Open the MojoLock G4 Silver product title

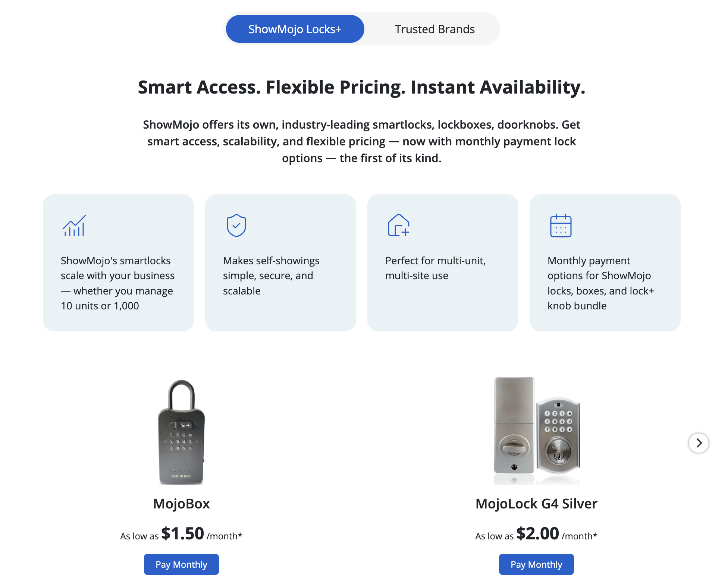pos(536,504)
